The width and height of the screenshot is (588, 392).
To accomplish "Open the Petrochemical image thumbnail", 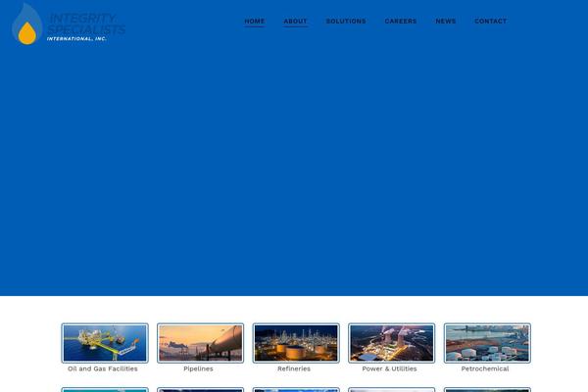I will click(x=487, y=343).
